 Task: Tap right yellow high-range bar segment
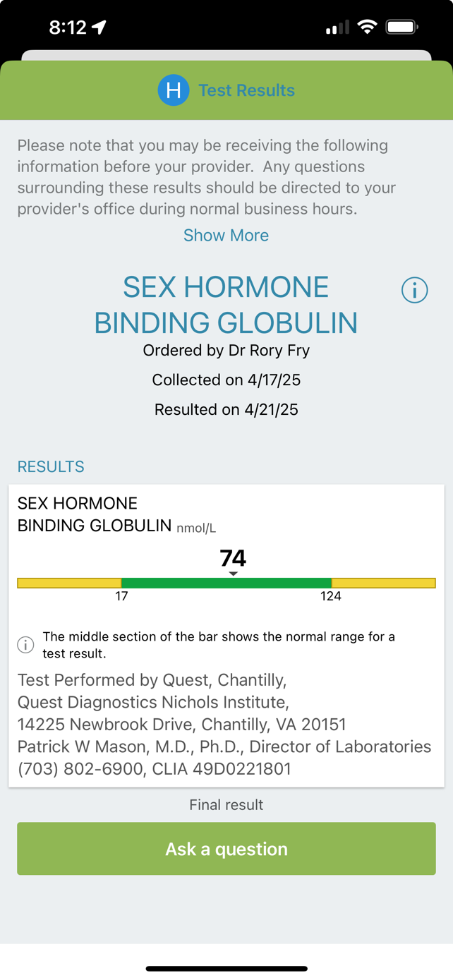point(383,583)
